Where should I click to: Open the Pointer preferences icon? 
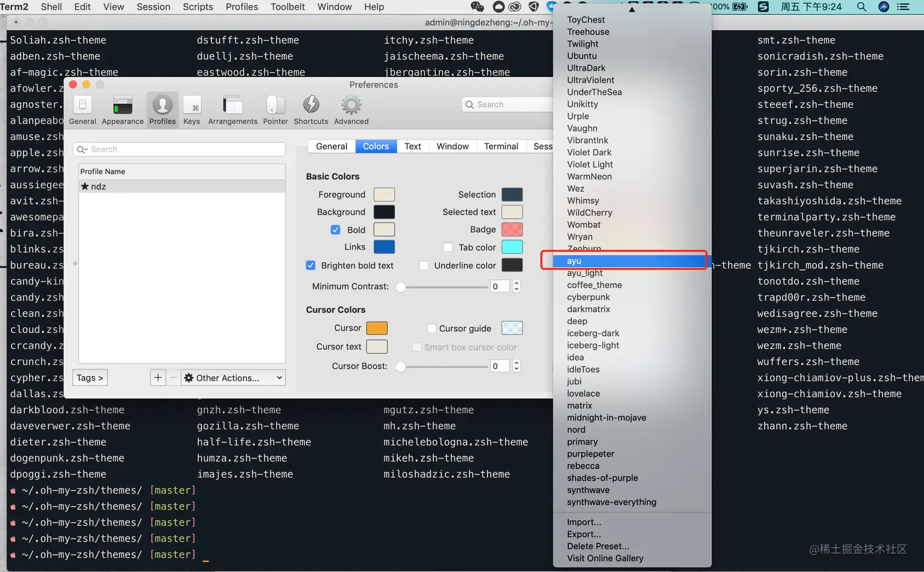coord(276,110)
